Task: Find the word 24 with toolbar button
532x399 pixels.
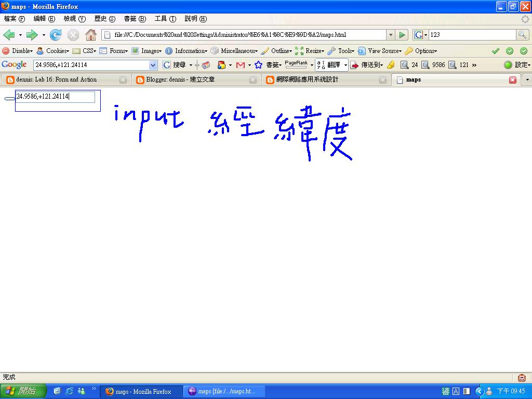Action: (x=409, y=65)
